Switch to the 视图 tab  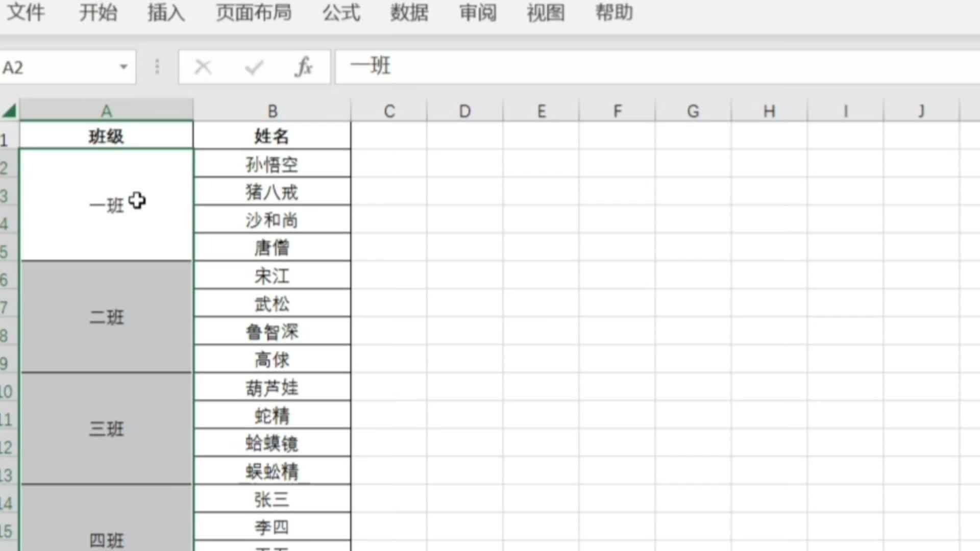[546, 12]
